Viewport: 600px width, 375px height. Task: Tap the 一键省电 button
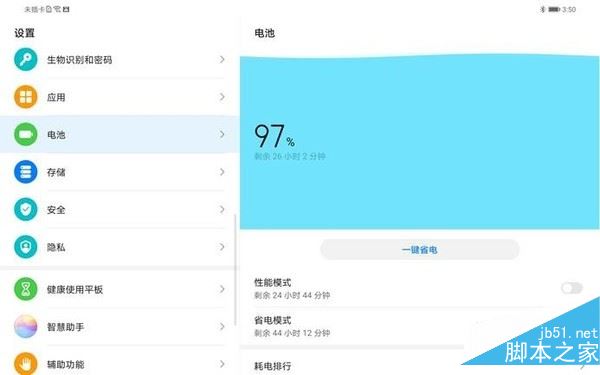420,250
